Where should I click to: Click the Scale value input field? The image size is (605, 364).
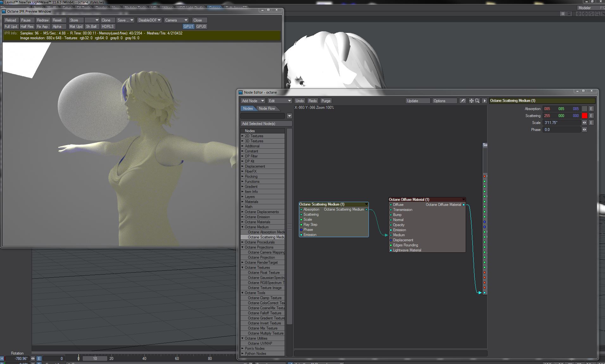pos(562,123)
